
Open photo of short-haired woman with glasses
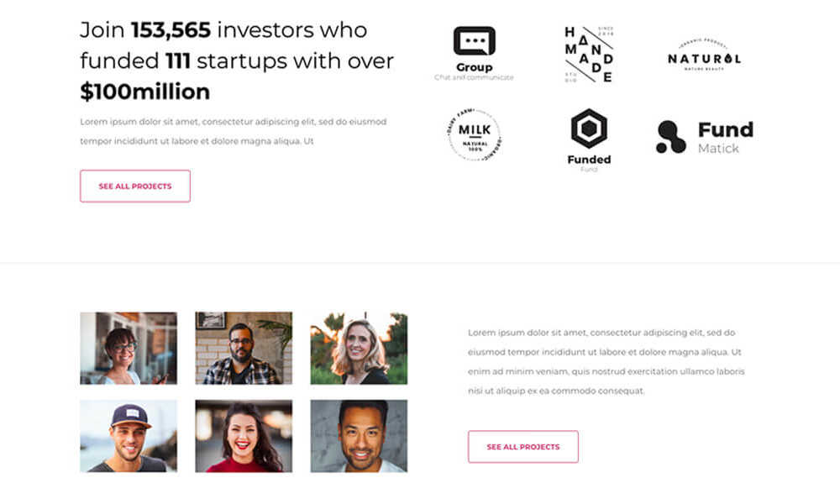(129, 348)
